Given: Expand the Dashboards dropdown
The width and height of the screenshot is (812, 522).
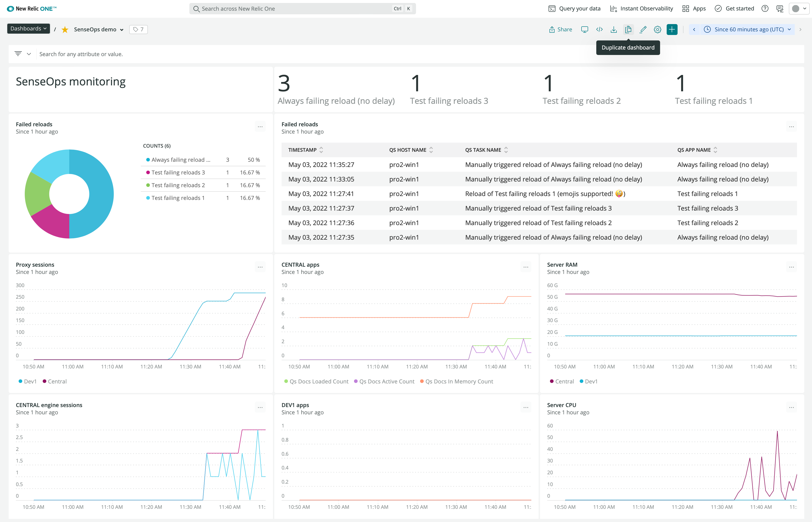Looking at the screenshot, I should click(x=28, y=29).
